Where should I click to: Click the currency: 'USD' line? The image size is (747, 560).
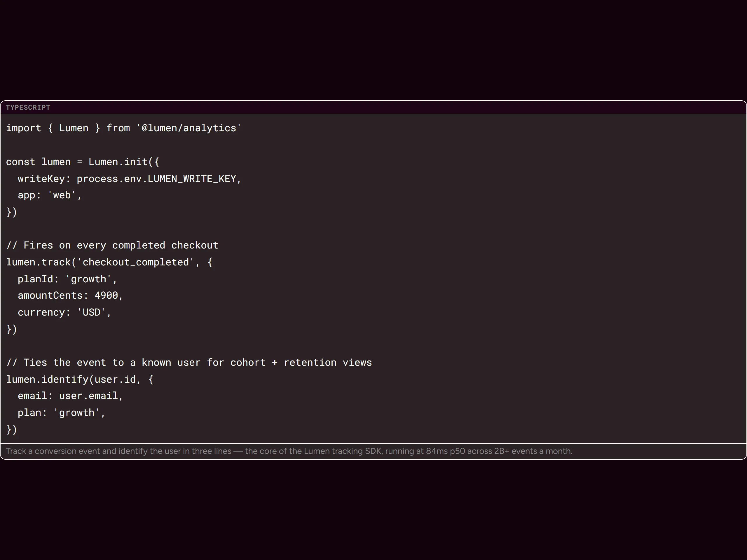[x=64, y=312]
